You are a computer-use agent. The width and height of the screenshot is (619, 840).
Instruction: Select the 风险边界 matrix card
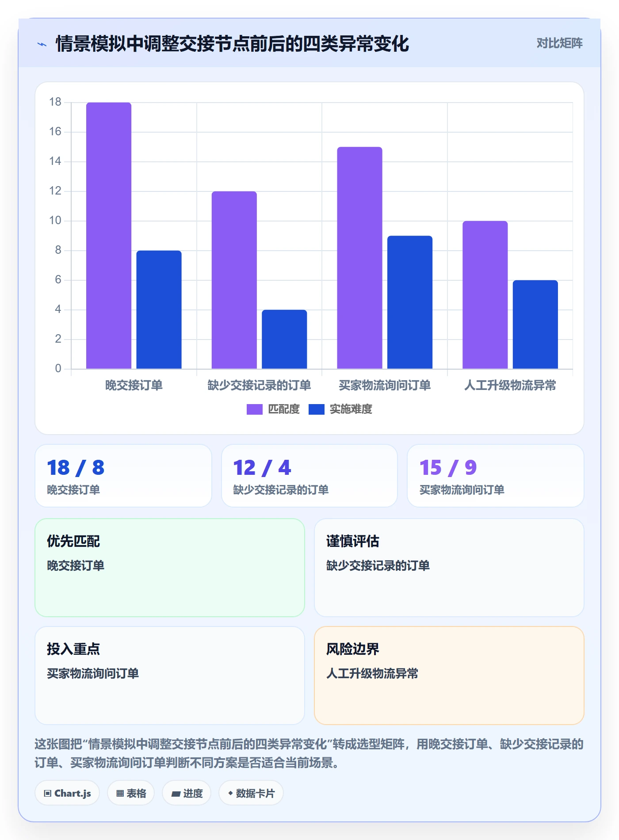(449, 676)
